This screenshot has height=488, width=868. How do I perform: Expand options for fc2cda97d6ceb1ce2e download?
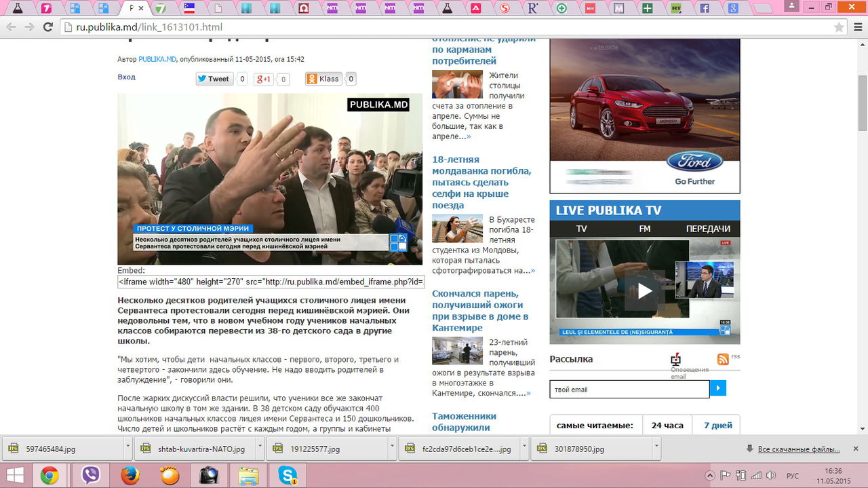coord(524,449)
